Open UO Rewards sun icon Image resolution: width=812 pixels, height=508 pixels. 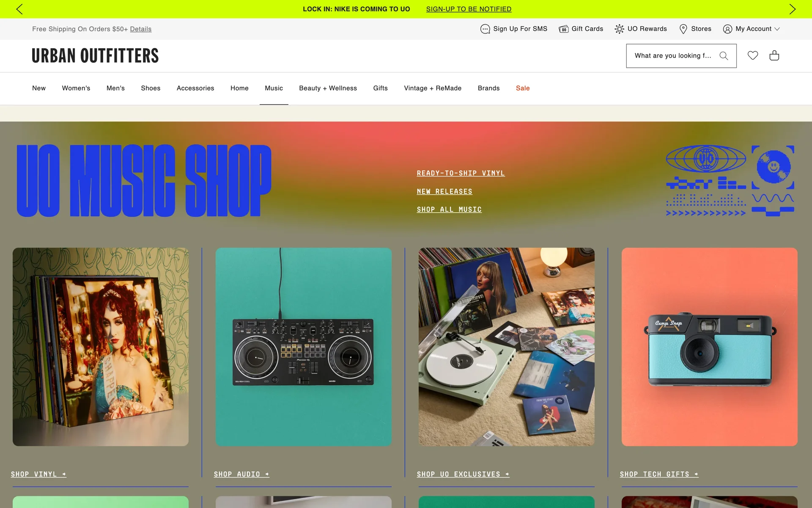point(619,29)
